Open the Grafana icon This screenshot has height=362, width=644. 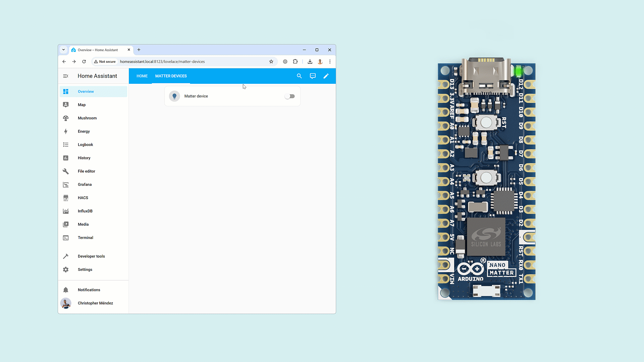(66, 185)
